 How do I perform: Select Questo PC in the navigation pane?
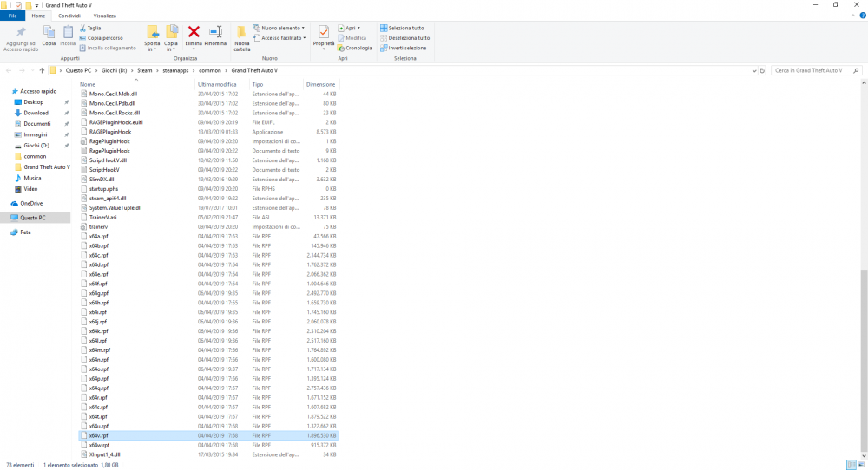(34, 218)
